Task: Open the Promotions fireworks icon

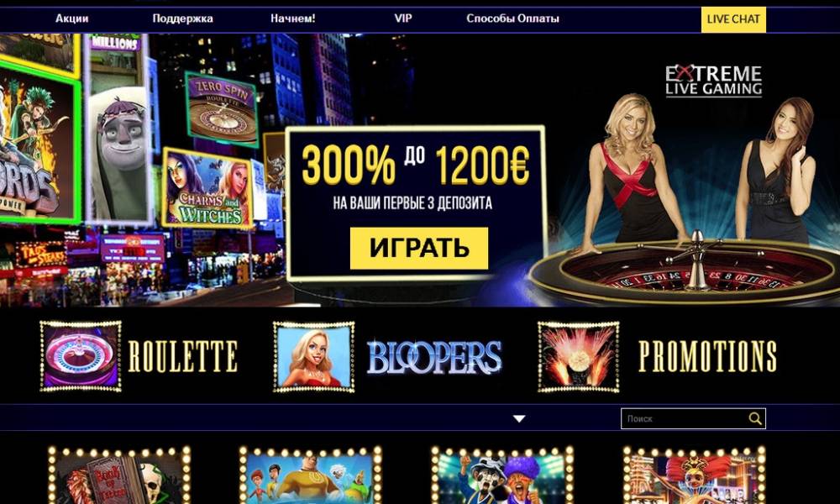Action: (x=579, y=357)
